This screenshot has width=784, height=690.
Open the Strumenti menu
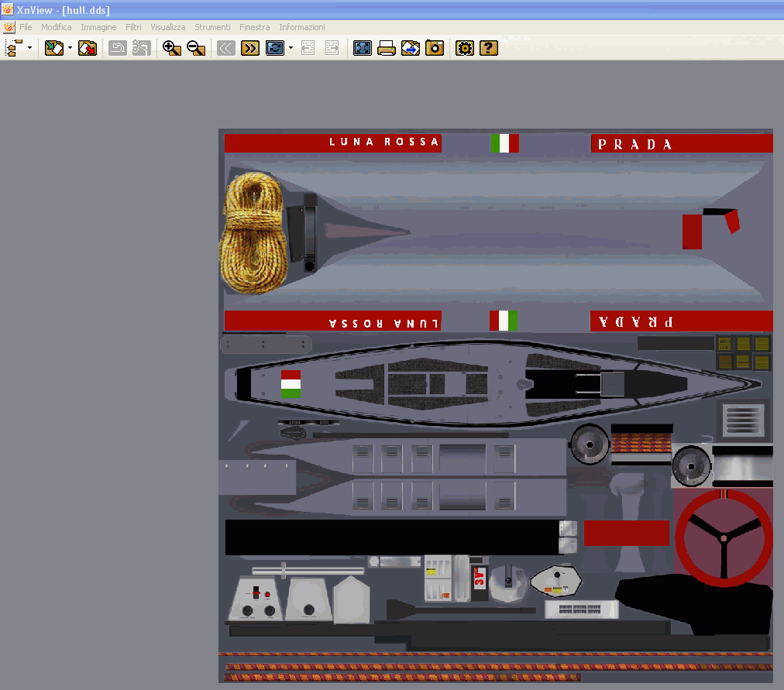click(x=212, y=27)
